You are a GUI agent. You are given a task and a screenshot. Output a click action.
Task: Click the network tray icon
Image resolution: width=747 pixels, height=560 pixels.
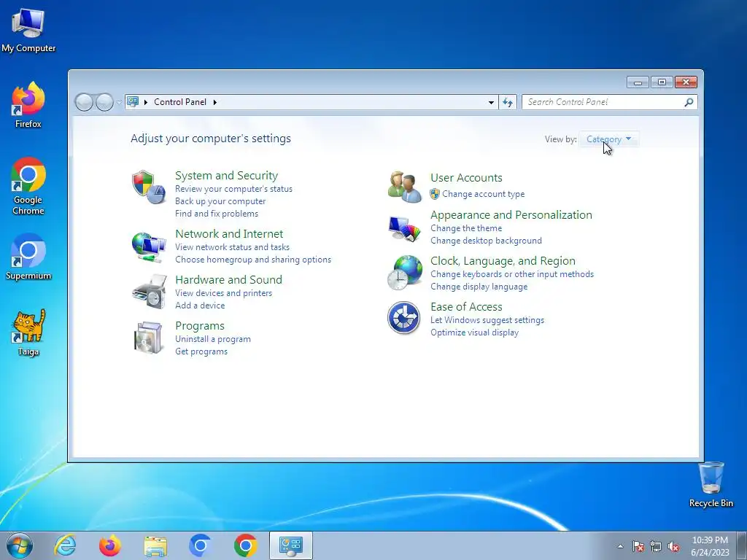pos(656,546)
